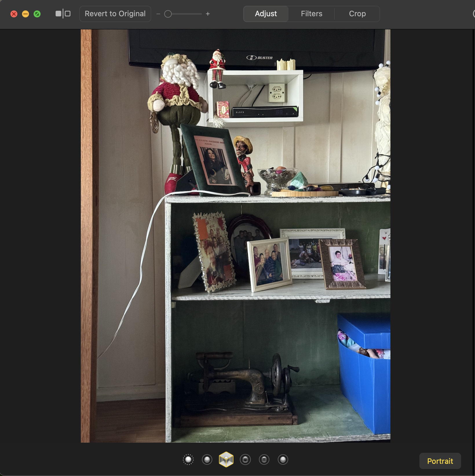Click the selected Contour Light cube icon
The width and height of the screenshot is (475, 476).
tap(226, 459)
